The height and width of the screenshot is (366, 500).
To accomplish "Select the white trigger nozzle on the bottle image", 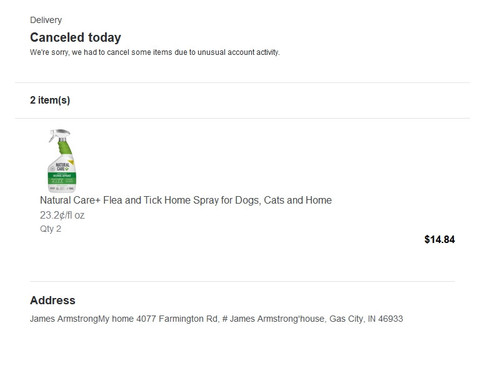I will (x=59, y=134).
